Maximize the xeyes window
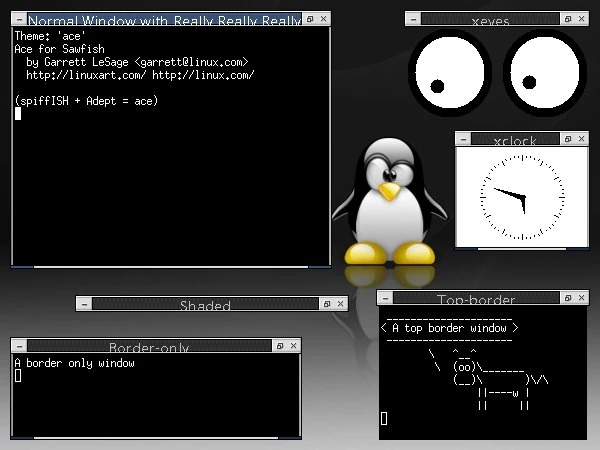The image size is (600, 450). pyautogui.click(x=568, y=19)
